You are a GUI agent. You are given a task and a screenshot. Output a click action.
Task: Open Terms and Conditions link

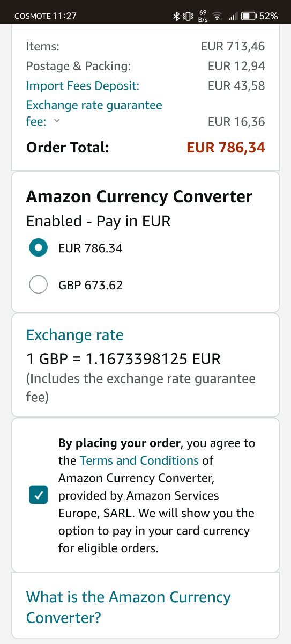(x=139, y=460)
